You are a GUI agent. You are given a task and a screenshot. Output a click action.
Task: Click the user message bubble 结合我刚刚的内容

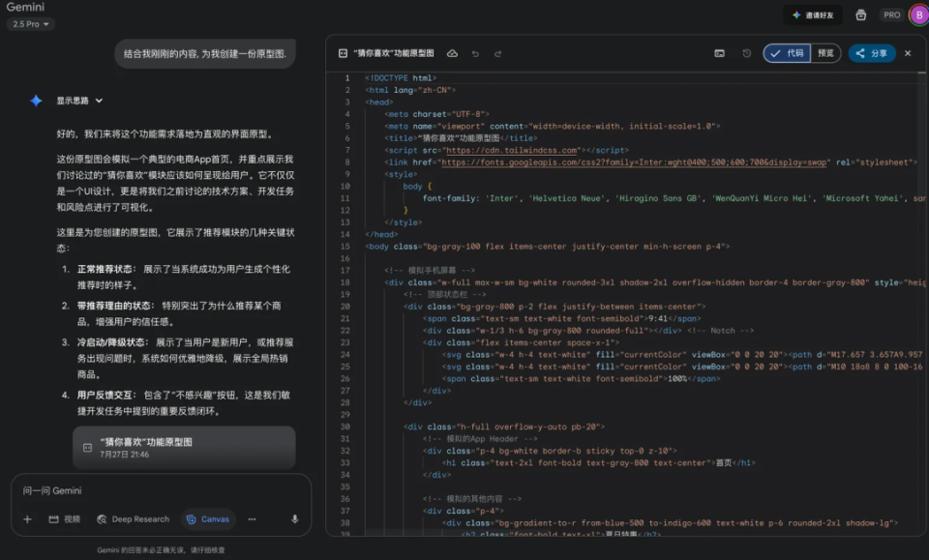[x=204, y=54]
